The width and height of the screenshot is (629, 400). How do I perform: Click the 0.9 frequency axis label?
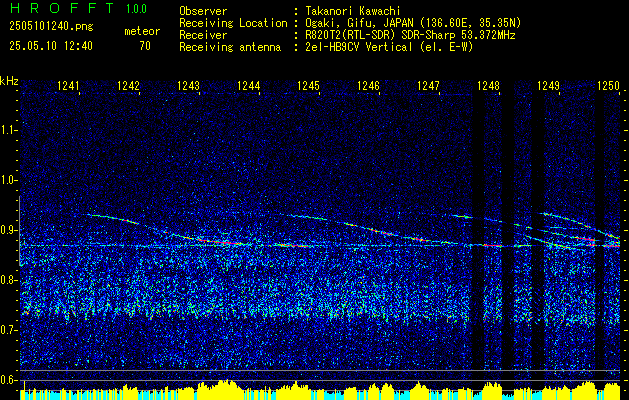click(9, 230)
